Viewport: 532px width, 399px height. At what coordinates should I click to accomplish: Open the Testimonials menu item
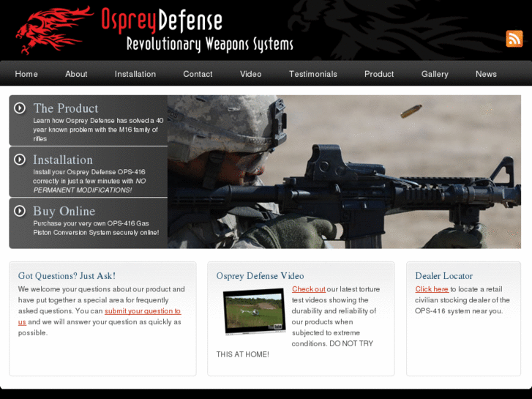pos(312,74)
